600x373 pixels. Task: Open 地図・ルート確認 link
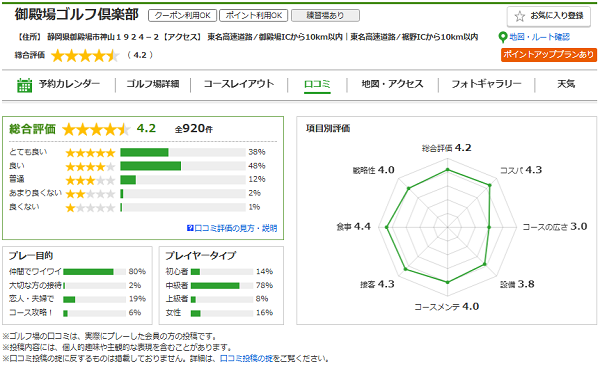(x=540, y=37)
